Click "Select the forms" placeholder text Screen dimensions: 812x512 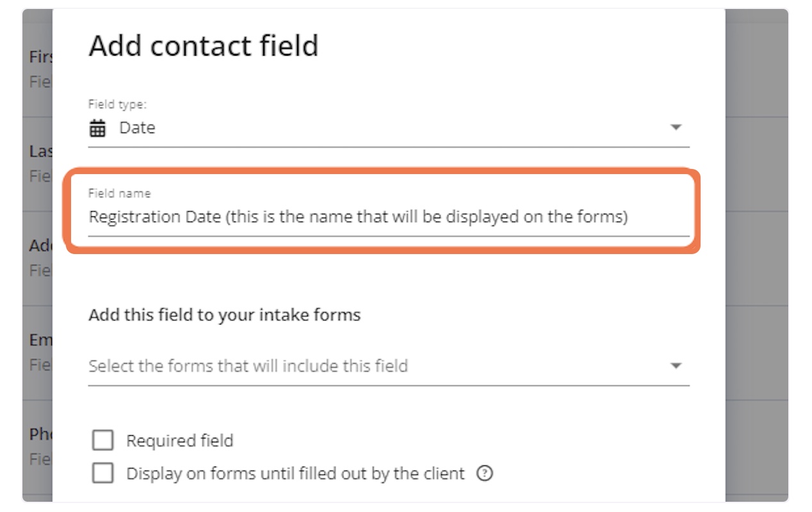[248, 366]
